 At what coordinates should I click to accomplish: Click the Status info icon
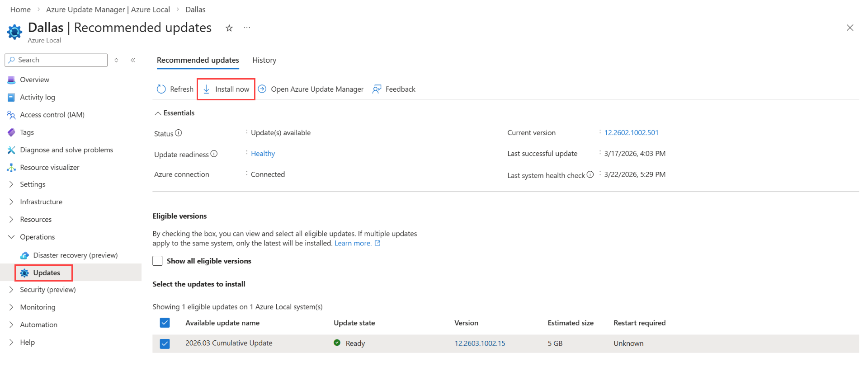coord(179,133)
